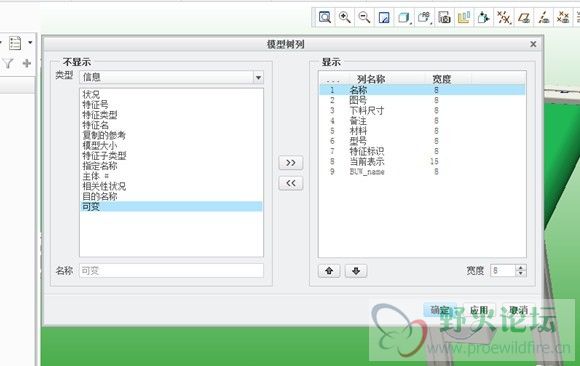The width and height of the screenshot is (580, 366).
Task: Increase the 宽度 width stepper value
Action: [x=521, y=268]
